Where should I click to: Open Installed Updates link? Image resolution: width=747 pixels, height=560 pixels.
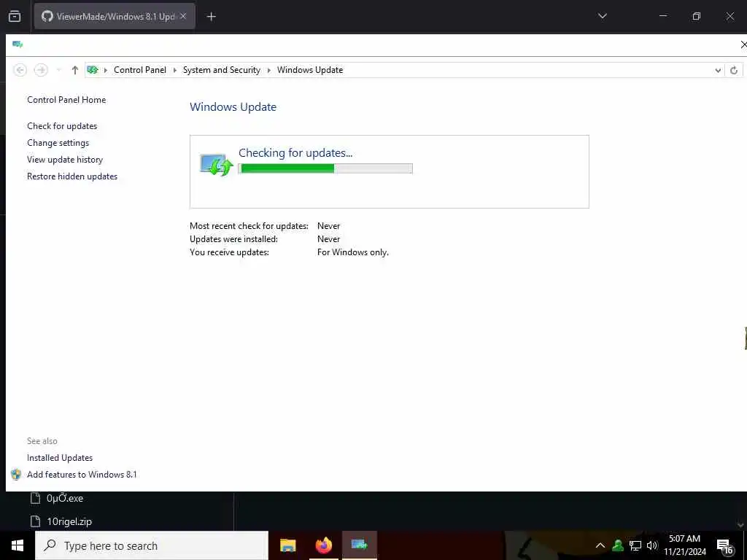[60, 458]
